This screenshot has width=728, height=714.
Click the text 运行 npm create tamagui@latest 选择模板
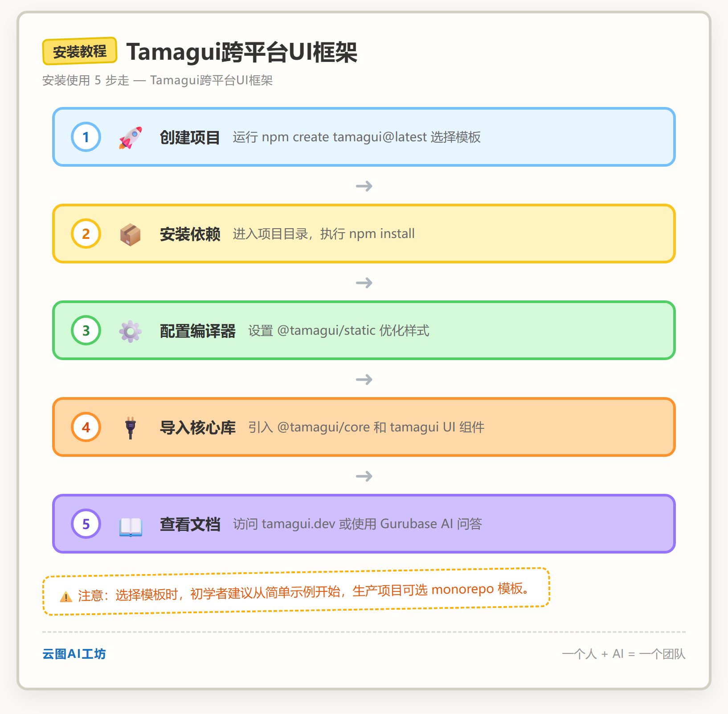coord(357,137)
